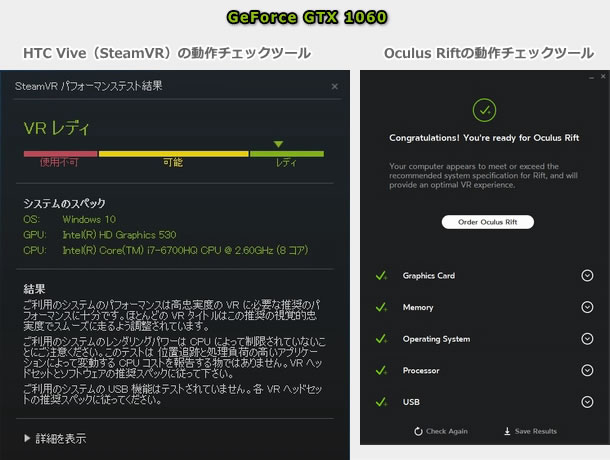
Task: Click the Check Again refresh icon
Action: (x=418, y=431)
